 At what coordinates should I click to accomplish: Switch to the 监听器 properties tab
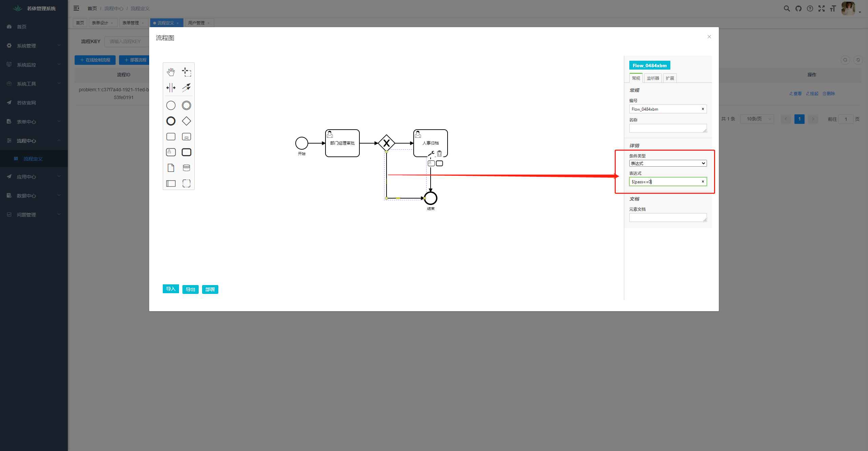point(653,78)
